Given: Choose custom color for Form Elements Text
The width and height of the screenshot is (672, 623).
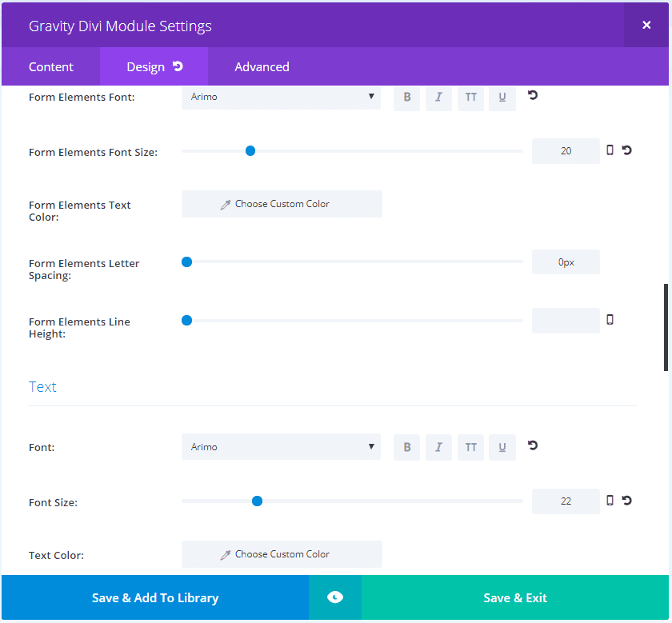Looking at the screenshot, I should 282,204.
